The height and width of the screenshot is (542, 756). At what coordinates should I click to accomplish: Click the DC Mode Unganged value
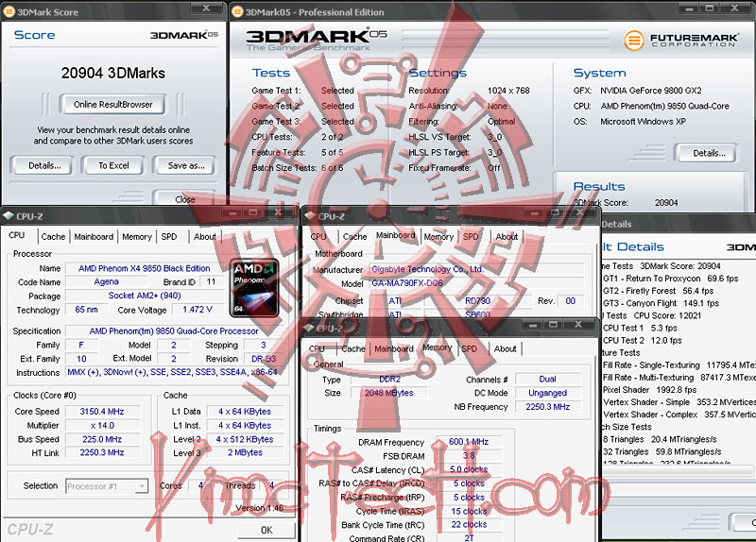548,393
